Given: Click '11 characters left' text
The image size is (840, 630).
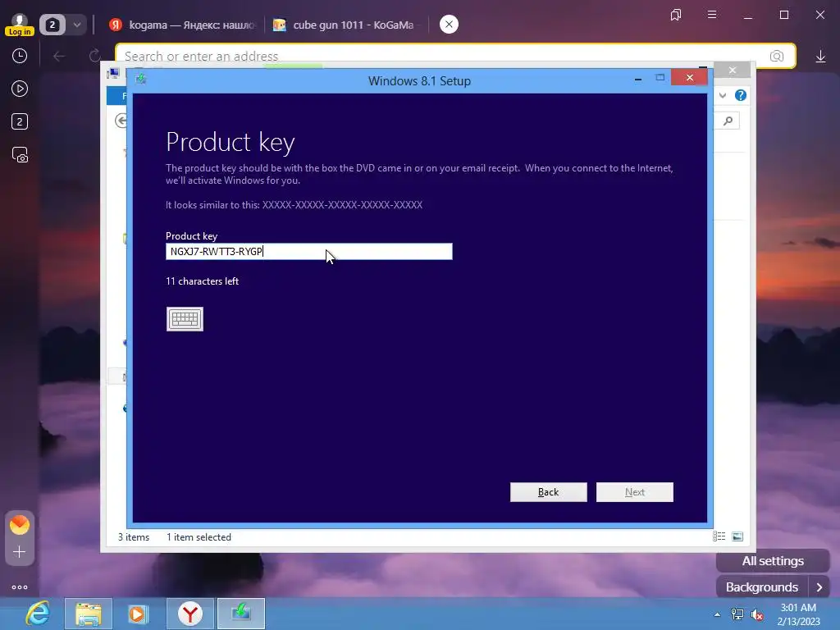Looking at the screenshot, I should (x=202, y=281).
